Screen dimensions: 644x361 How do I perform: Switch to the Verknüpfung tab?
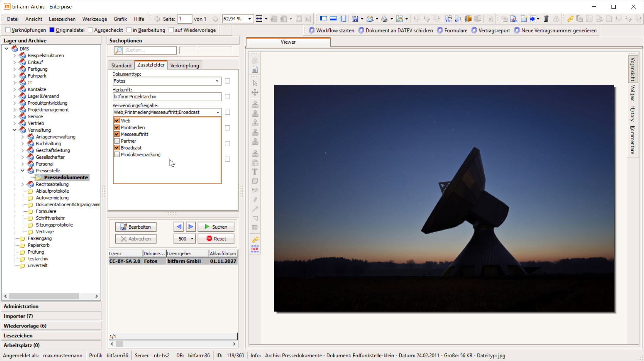click(x=184, y=65)
